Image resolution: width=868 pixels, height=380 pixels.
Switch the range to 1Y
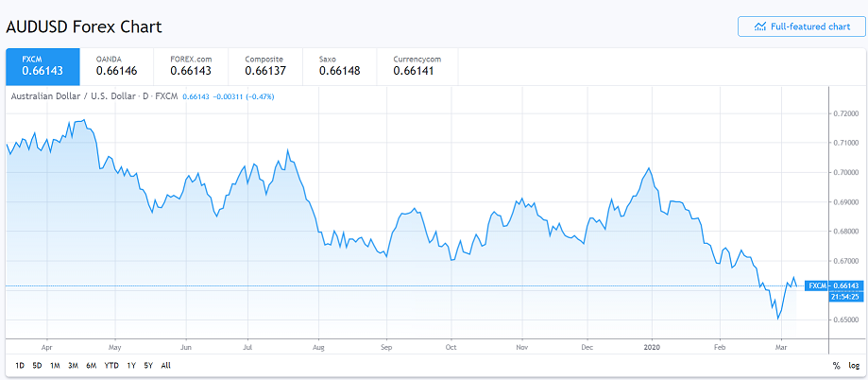pos(131,366)
